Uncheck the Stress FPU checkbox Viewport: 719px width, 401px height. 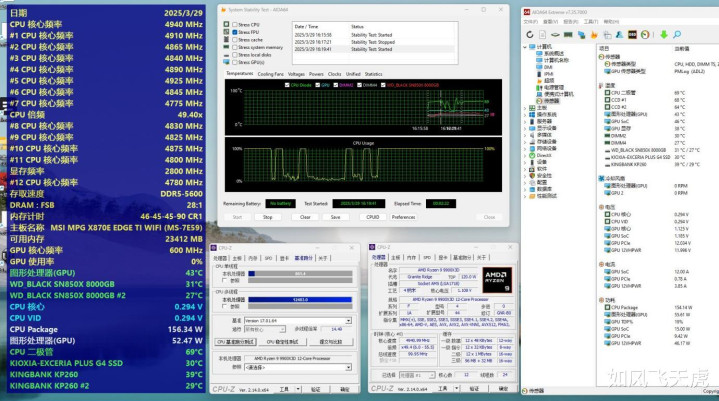coord(235,32)
